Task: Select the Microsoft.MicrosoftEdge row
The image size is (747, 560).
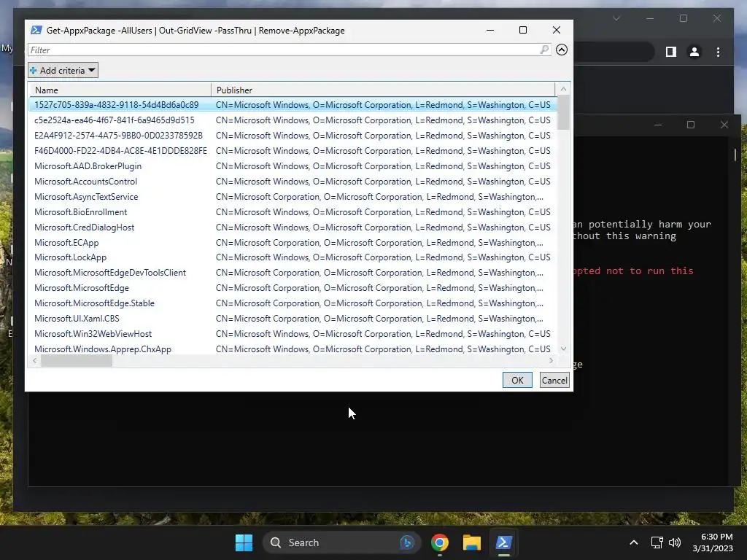Action: click(x=293, y=287)
